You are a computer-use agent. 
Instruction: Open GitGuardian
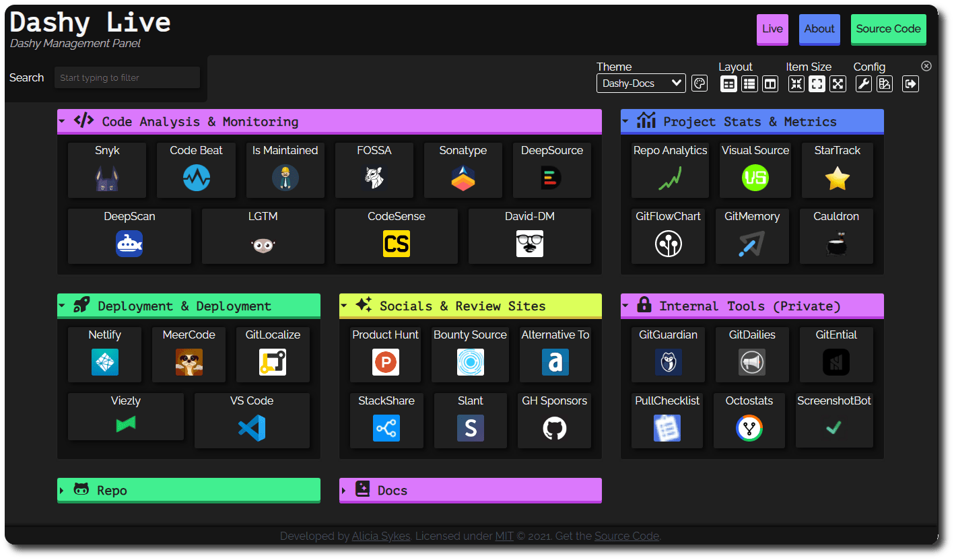(668, 354)
